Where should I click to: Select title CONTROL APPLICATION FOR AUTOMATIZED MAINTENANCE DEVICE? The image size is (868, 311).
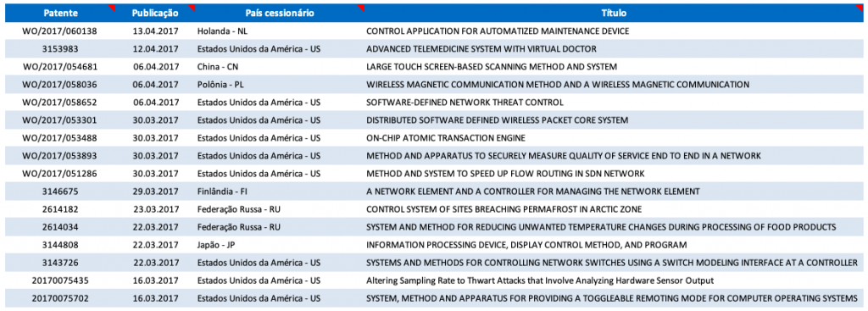pos(498,31)
